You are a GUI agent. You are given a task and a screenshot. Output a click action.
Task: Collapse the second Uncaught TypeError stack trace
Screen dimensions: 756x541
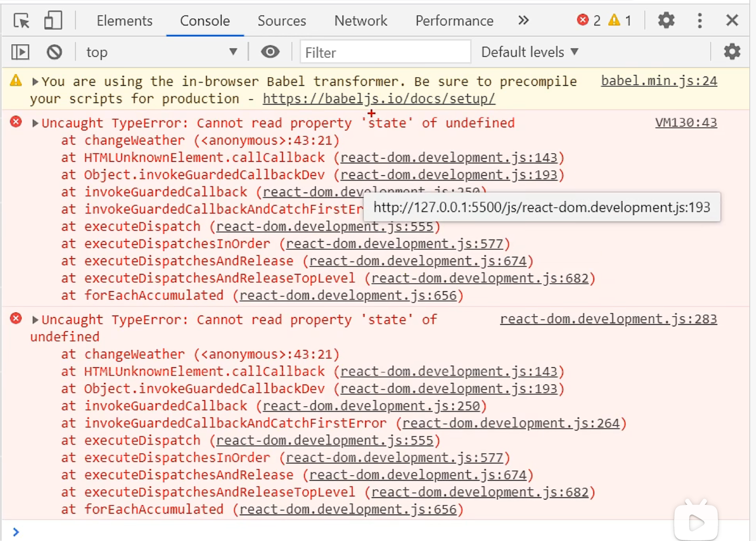[35, 320]
